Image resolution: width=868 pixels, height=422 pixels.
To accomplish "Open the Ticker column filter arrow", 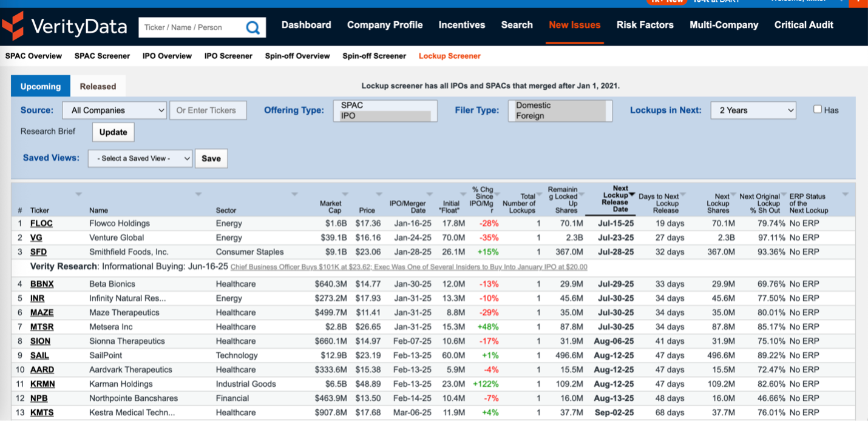I will pos(78,194).
